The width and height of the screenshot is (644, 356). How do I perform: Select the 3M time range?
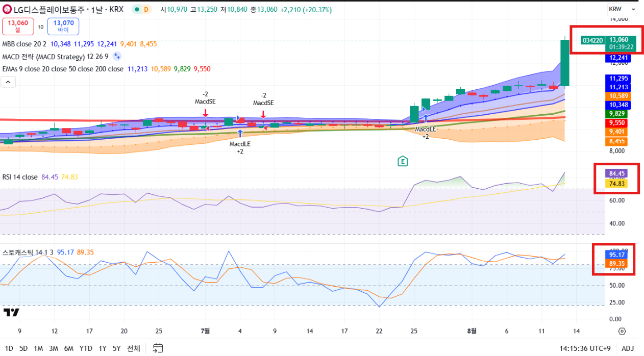point(53,348)
